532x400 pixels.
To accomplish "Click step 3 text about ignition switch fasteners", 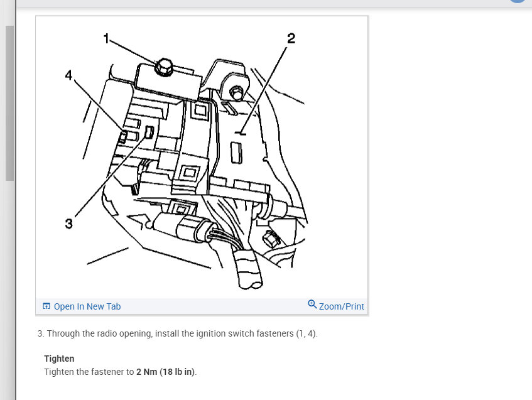I will pos(178,333).
